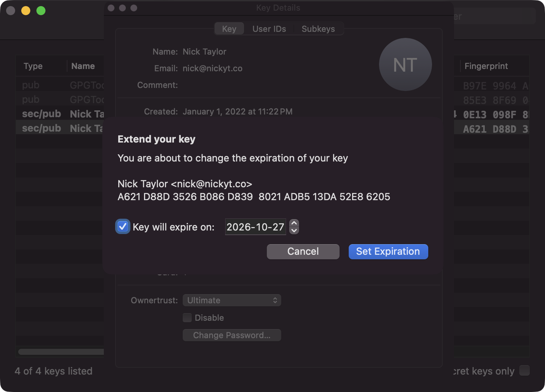Click the green zoom window button

(x=41, y=11)
